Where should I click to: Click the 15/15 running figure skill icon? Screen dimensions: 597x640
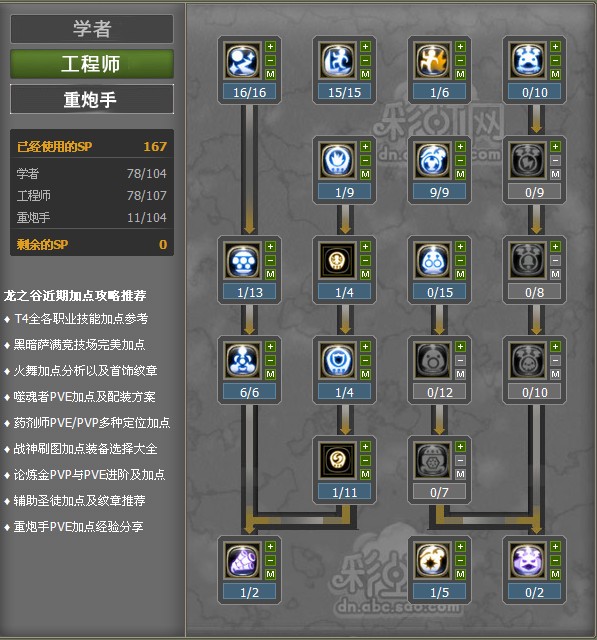pyautogui.click(x=338, y=60)
